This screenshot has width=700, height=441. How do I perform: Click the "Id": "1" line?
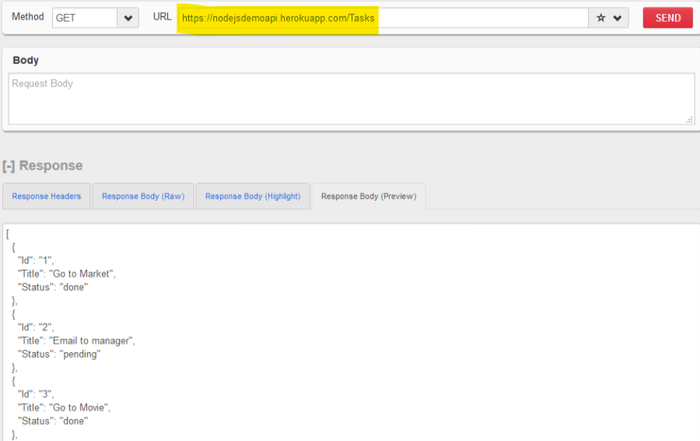(x=36, y=260)
